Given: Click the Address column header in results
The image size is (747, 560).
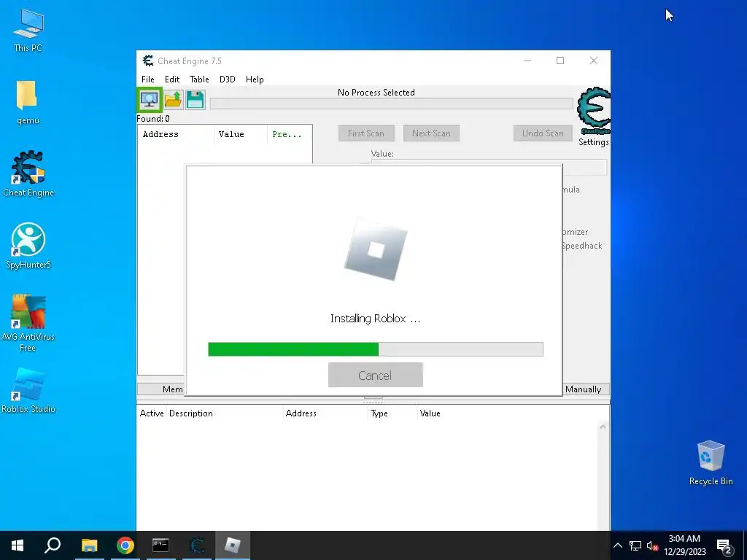Looking at the screenshot, I should coord(176,134).
